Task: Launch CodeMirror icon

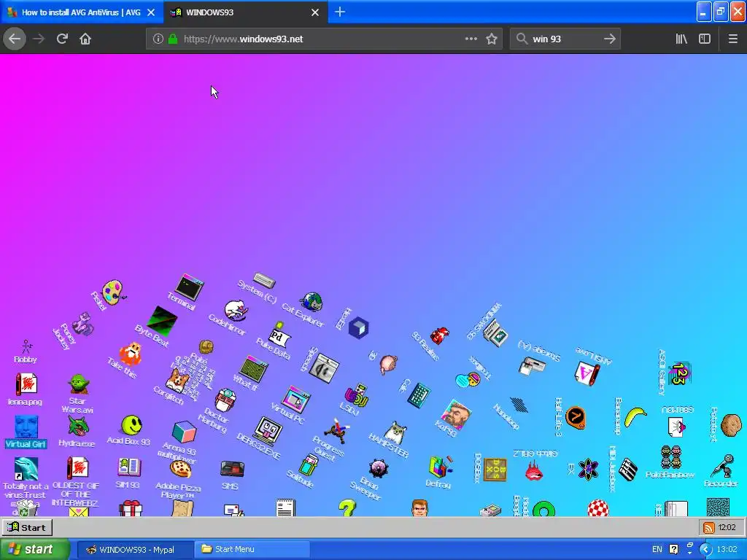Action: click(x=236, y=310)
